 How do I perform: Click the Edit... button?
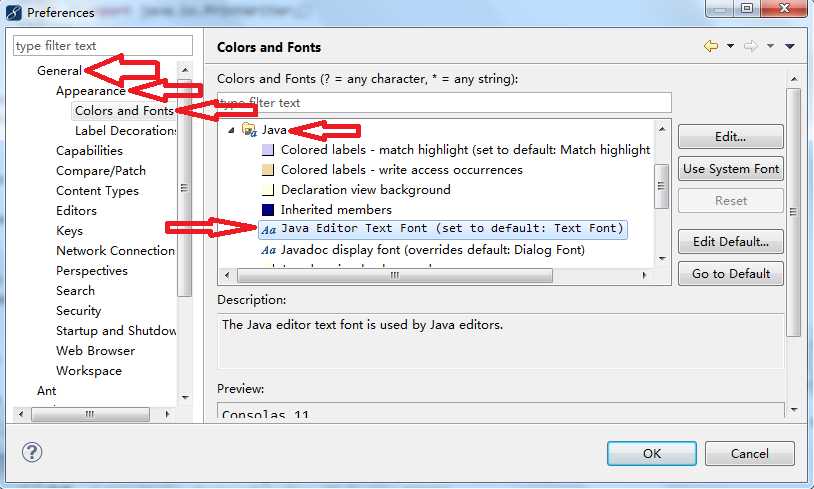730,137
